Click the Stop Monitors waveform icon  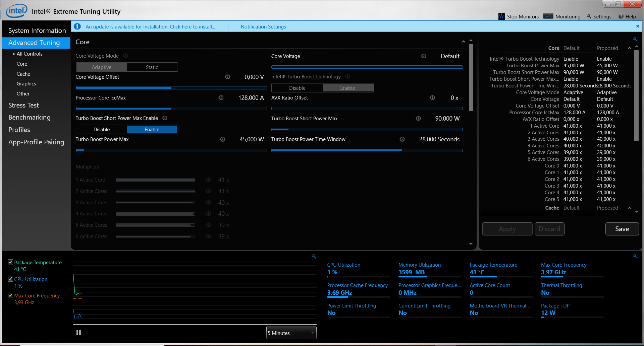click(x=501, y=16)
